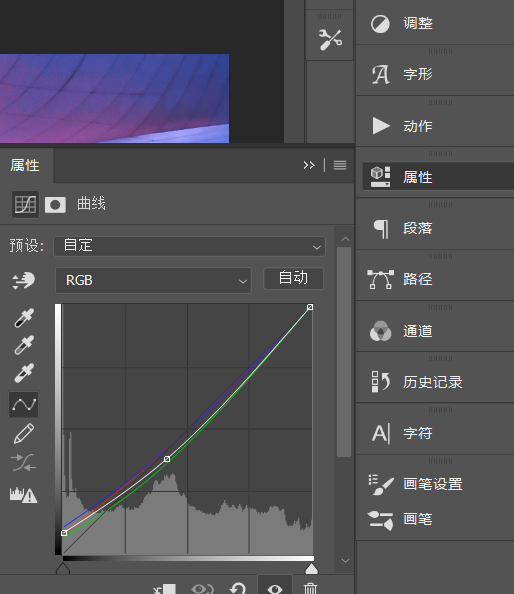Select the curves adjustment icon
Viewport: 514px width, 594px height.
tap(25, 205)
